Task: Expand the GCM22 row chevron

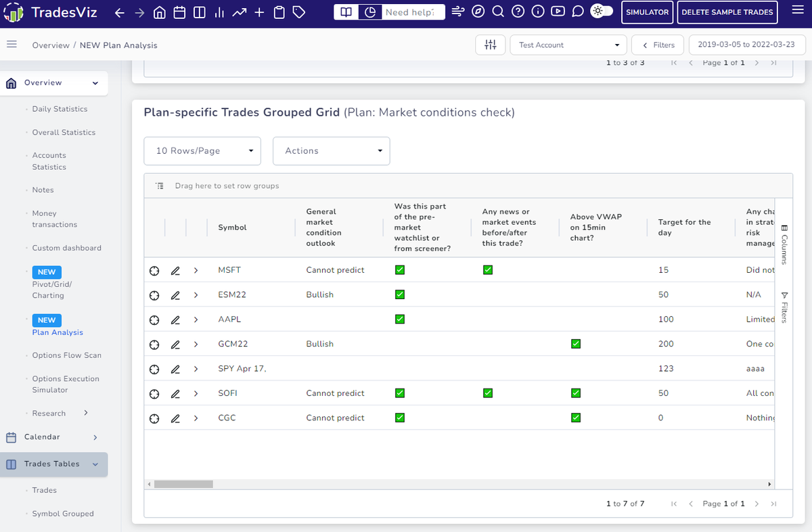Action: [x=196, y=344]
